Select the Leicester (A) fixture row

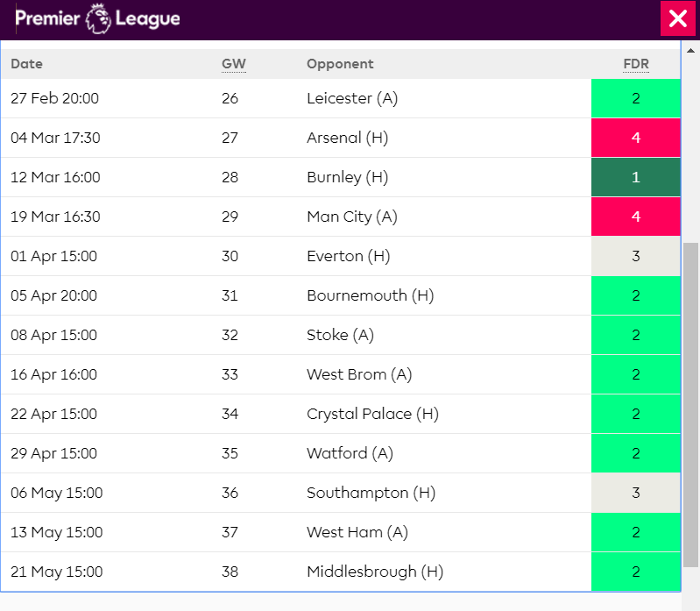tap(352, 98)
